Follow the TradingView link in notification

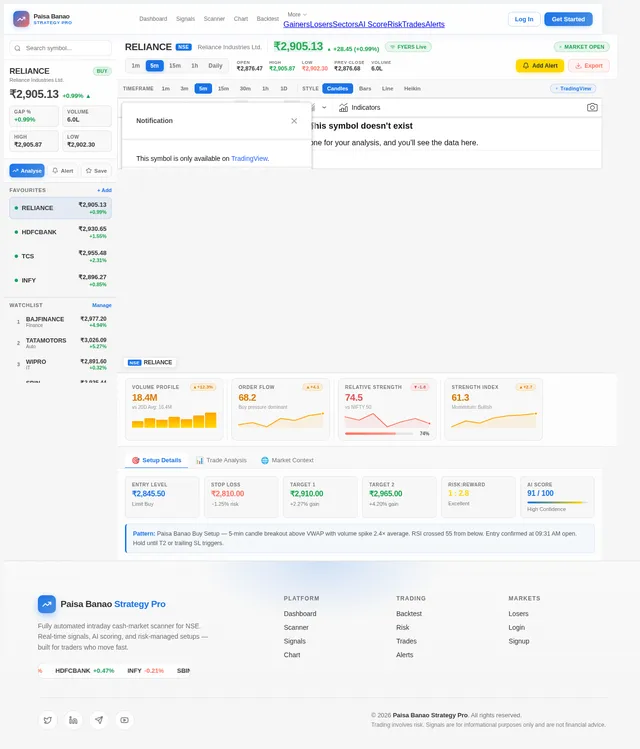(249, 159)
